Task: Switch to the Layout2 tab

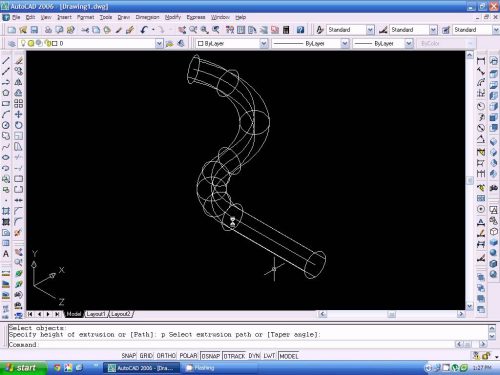Action: point(121,314)
